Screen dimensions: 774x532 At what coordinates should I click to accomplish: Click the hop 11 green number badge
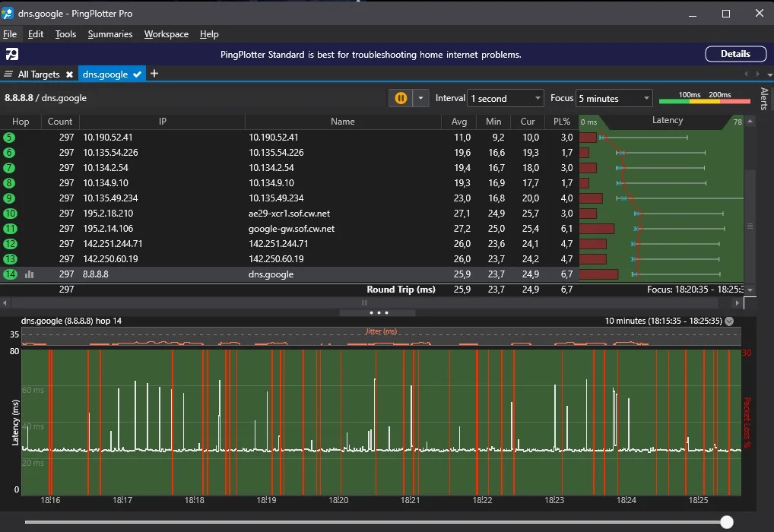(x=10, y=229)
